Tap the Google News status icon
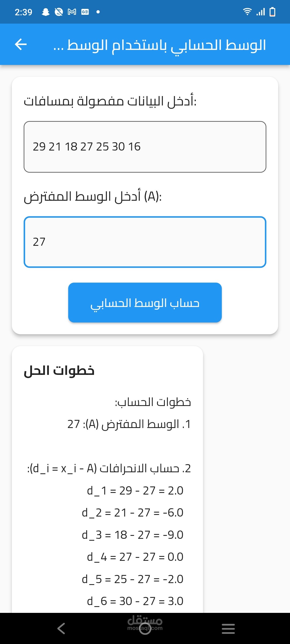 (x=85, y=12)
